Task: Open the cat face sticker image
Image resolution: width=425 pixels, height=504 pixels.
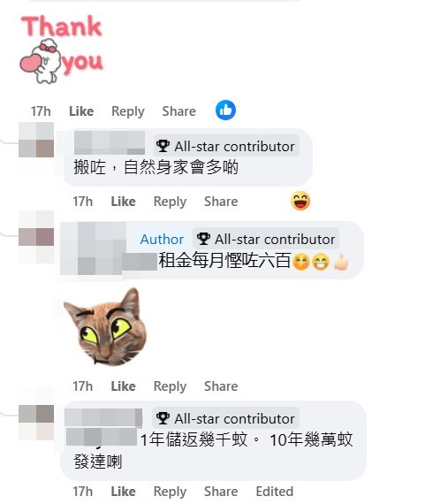Action: pos(106,326)
